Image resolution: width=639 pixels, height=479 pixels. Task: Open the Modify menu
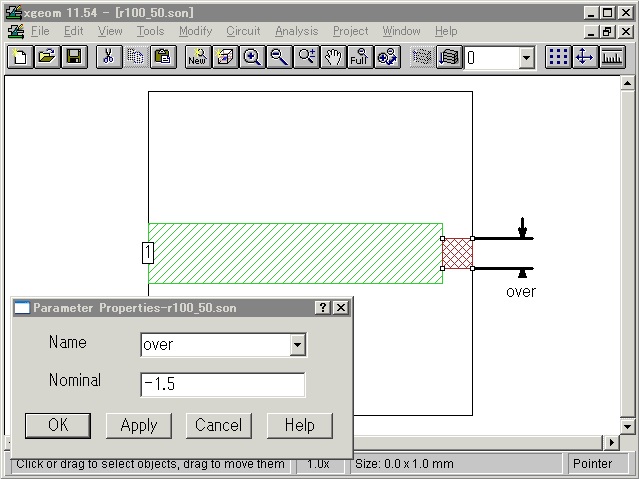196,31
